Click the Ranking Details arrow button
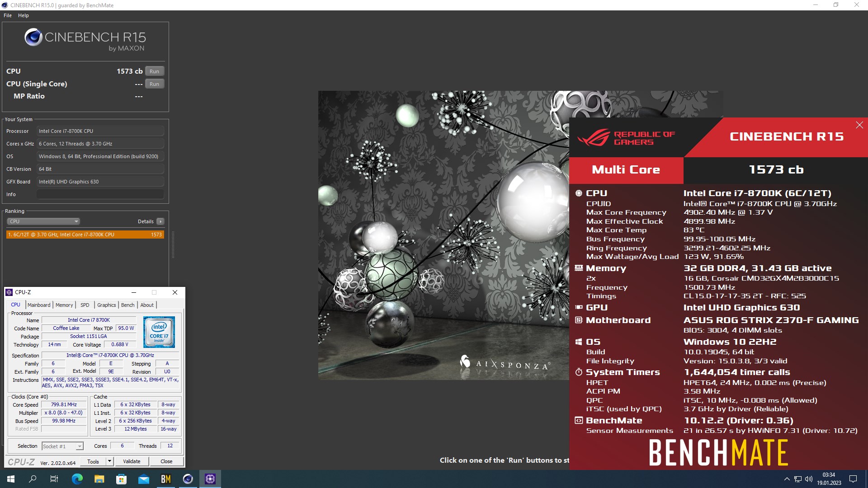This screenshot has width=868, height=488. (x=160, y=221)
